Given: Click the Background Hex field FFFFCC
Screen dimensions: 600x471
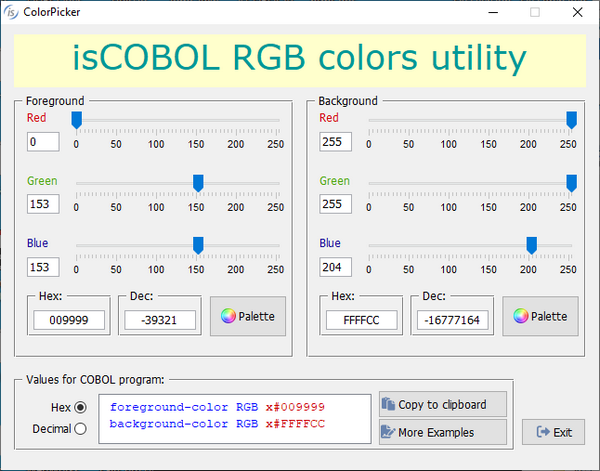Looking at the screenshot, I should pos(361,320).
